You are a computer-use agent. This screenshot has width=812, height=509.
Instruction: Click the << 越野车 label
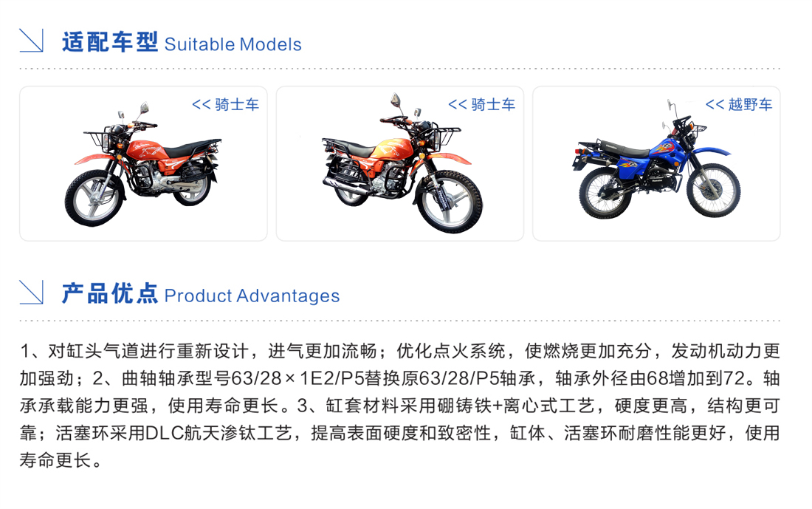click(739, 105)
